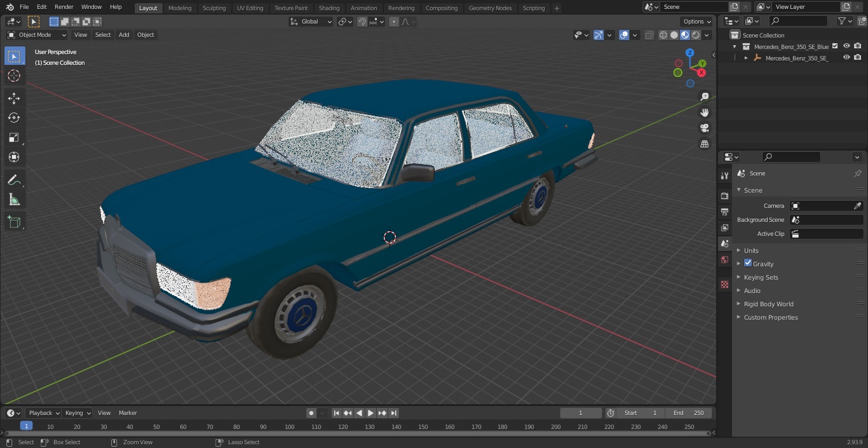Open the Playback popover in timeline

point(44,413)
